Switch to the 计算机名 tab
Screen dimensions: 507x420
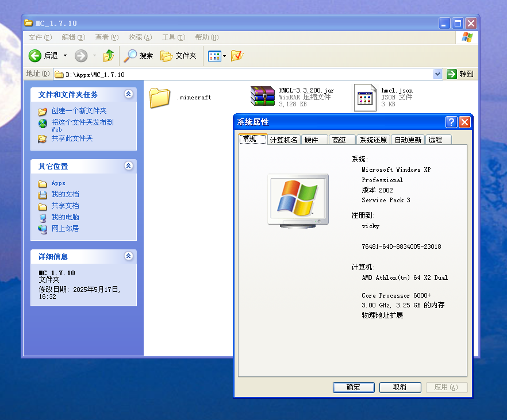click(283, 140)
